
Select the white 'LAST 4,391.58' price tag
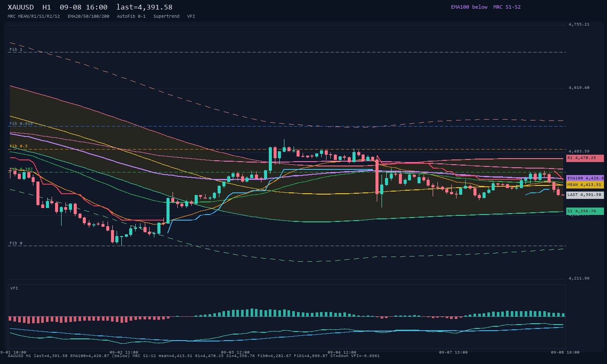pos(585,195)
